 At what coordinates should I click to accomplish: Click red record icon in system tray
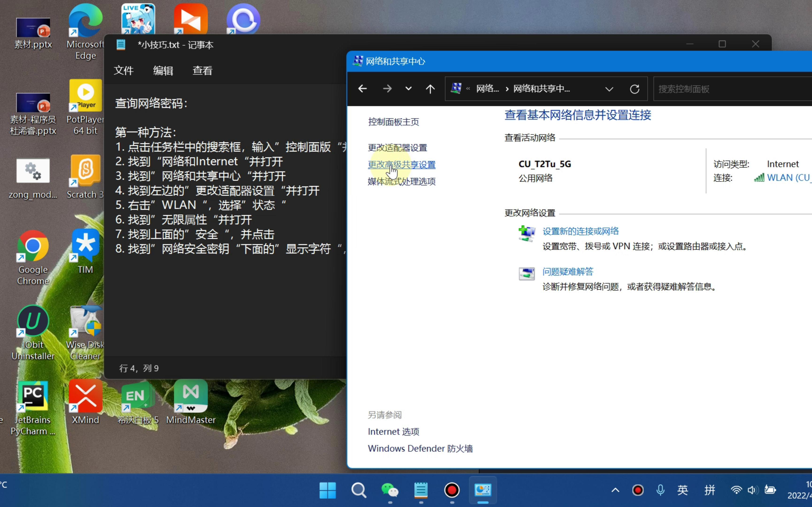pos(638,490)
